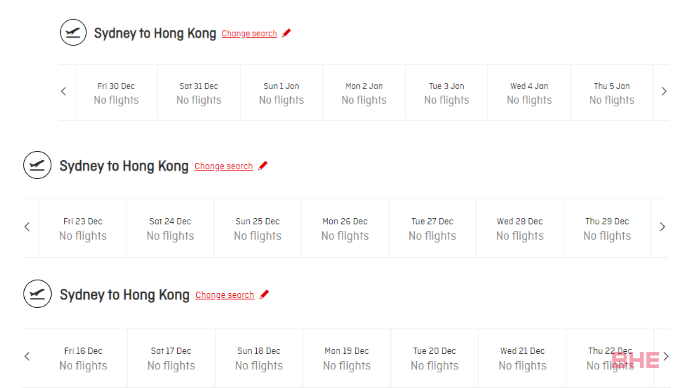Go to previous dates before Fri 16 Dec
Image resolution: width=679 pixels, height=388 pixels.
(x=27, y=356)
